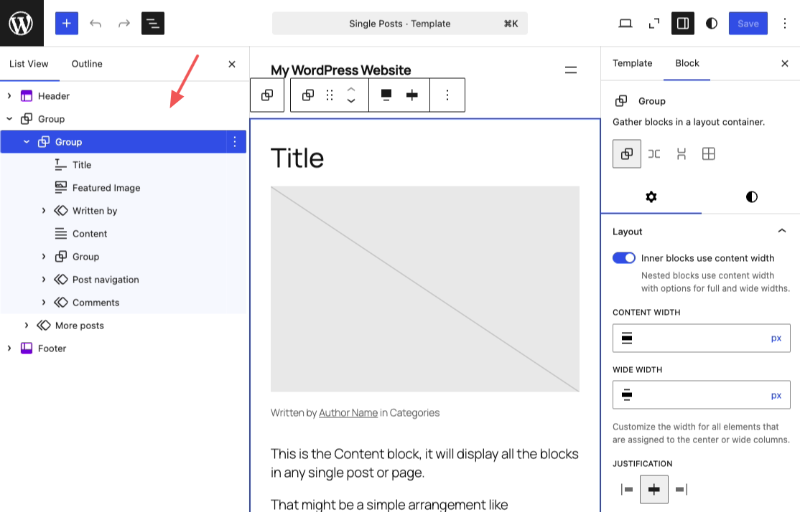The image size is (800, 512).
Task: Open the Wide Width px unit selector
Action: click(x=776, y=395)
